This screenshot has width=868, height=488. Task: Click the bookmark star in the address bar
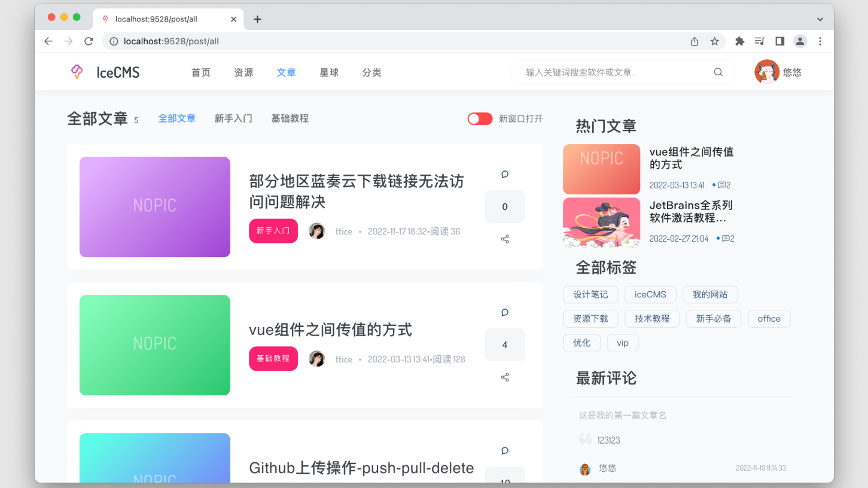click(x=715, y=41)
